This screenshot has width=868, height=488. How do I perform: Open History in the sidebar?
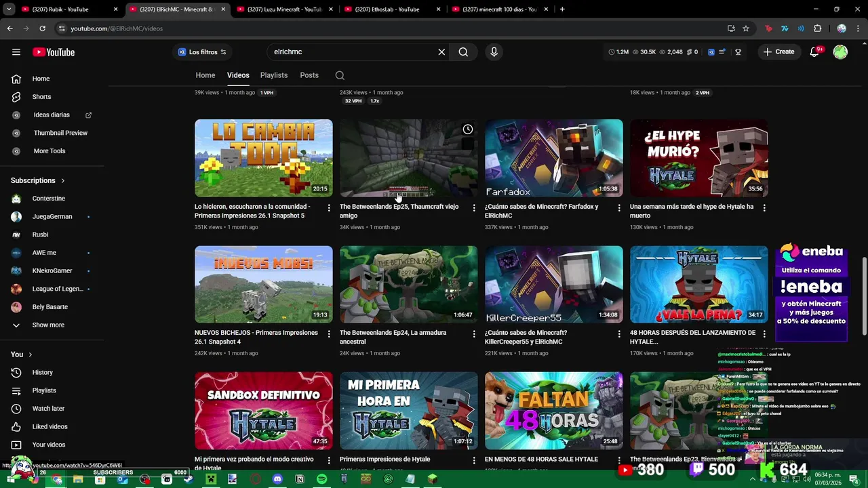[x=42, y=373]
